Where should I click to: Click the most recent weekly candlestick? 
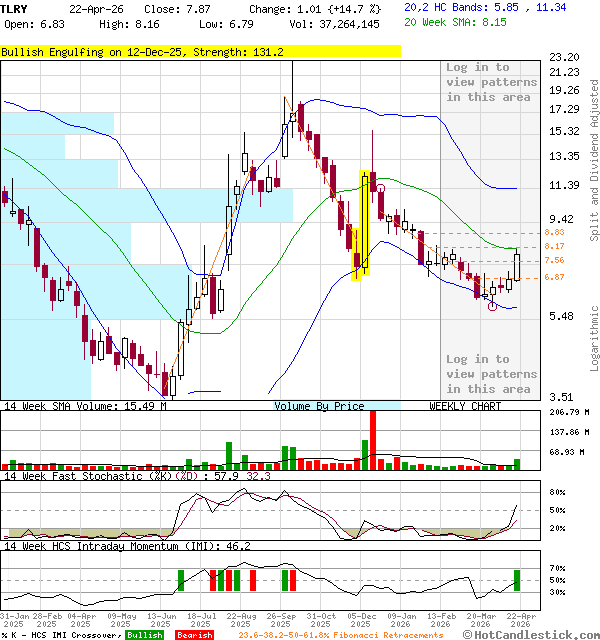click(x=517, y=266)
